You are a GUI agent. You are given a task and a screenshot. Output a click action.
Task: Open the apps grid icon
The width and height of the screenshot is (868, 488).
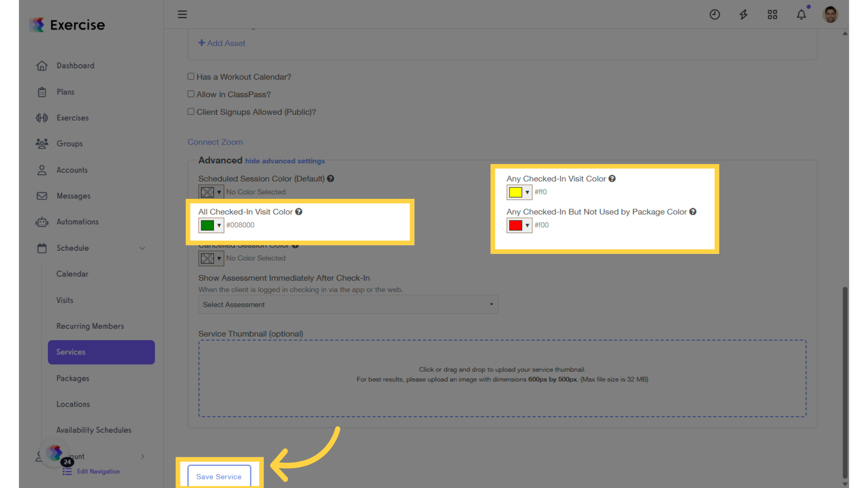(773, 14)
